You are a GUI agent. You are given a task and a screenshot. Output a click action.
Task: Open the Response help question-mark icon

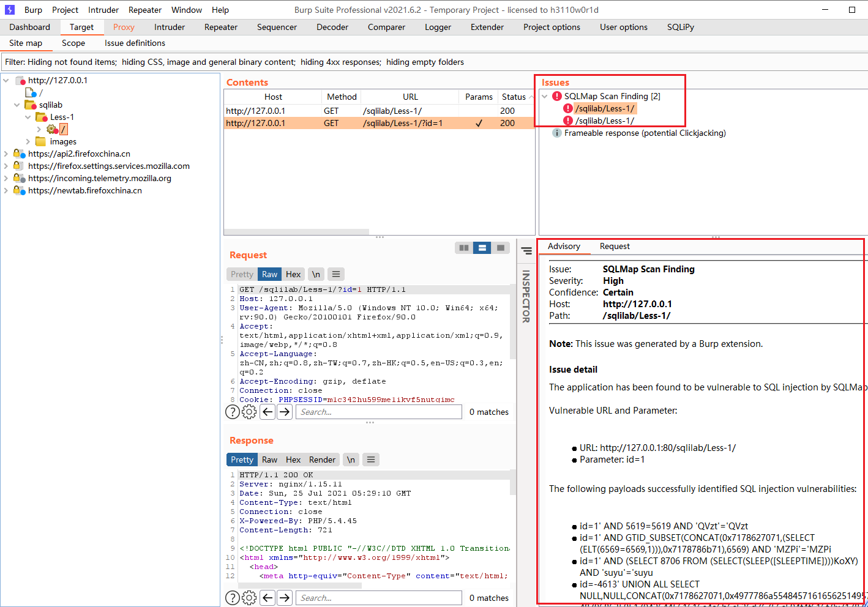pos(233,598)
